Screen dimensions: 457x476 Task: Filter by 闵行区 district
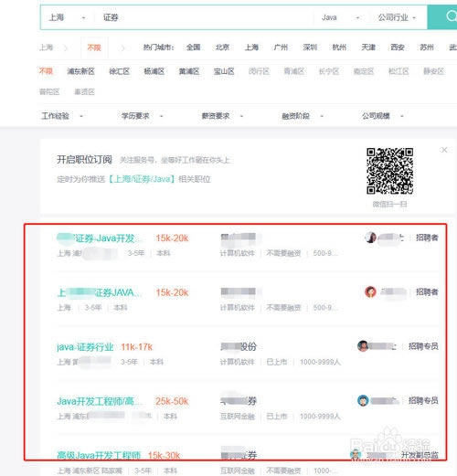[x=259, y=71]
